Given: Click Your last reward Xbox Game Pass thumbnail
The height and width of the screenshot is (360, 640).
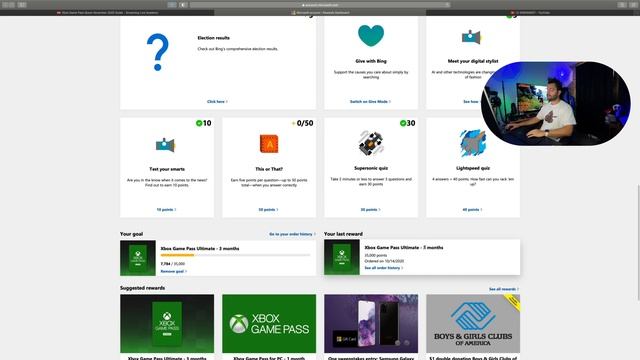Looking at the screenshot, I should click(342, 257).
